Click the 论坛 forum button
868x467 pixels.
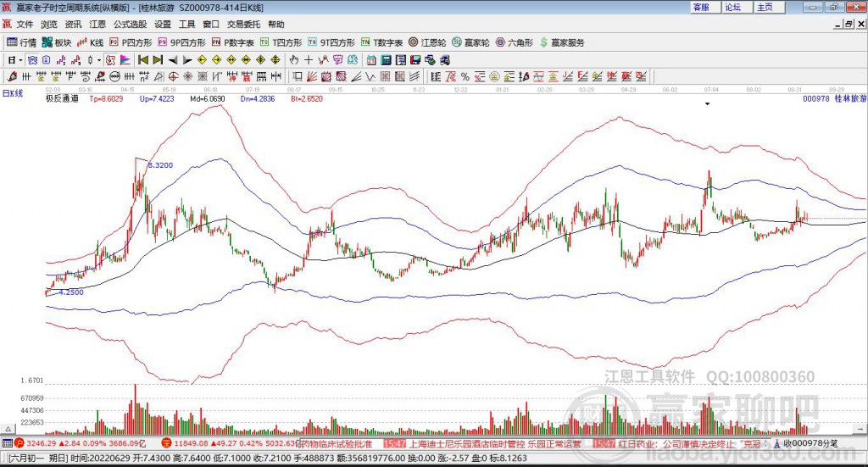[737, 7]
